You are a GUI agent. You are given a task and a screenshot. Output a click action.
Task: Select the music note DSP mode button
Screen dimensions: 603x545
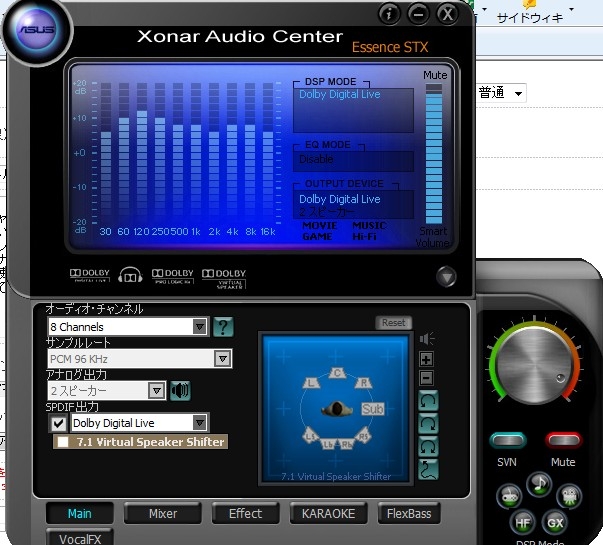coord(538,485)
